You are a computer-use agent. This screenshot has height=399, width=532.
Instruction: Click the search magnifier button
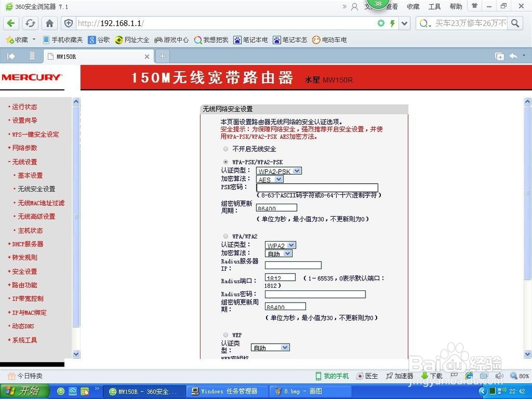[x=515, y=23]
